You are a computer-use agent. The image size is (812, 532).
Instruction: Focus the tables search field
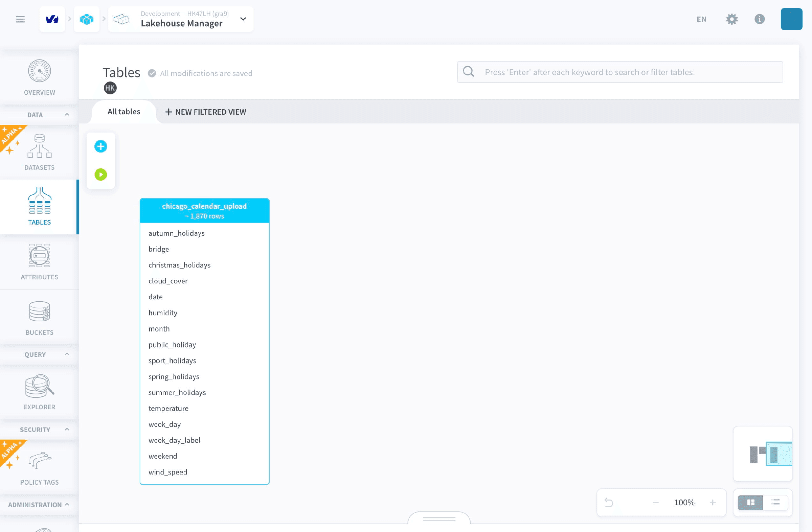pyautogui.click(x=620, y=72)
